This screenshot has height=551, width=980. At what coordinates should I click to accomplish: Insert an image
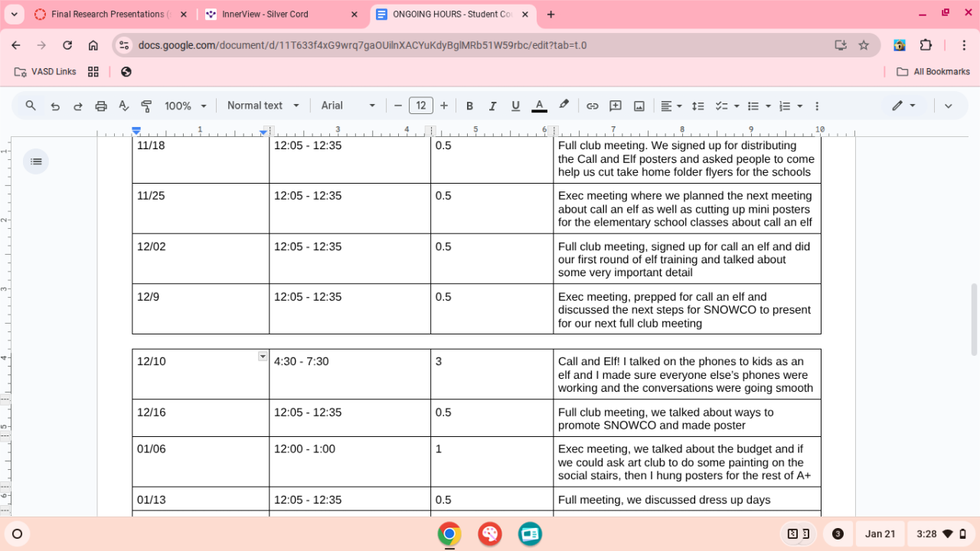coord(639,106)
